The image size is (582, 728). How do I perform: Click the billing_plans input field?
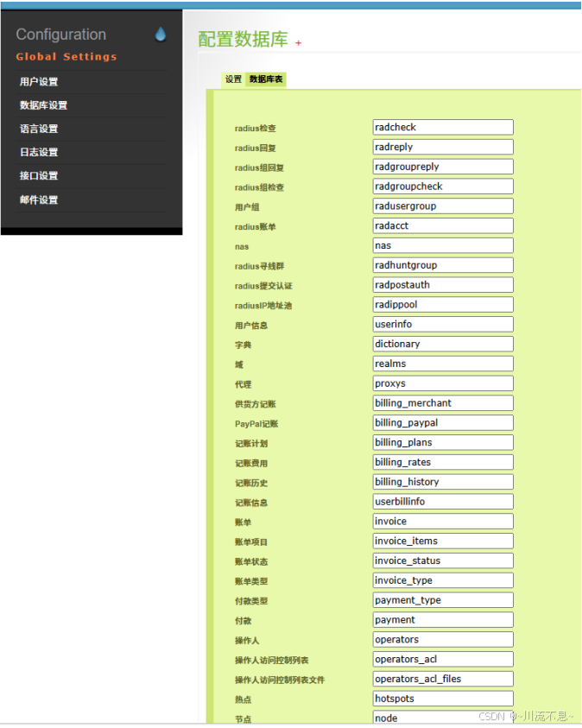point(443,442)
